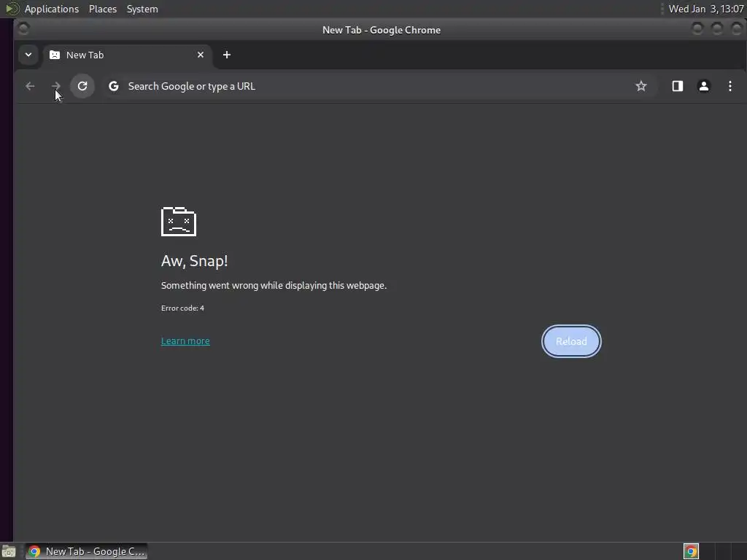747x560 pixels.
Task: Open the Applications menu
Action: (52, 9)
